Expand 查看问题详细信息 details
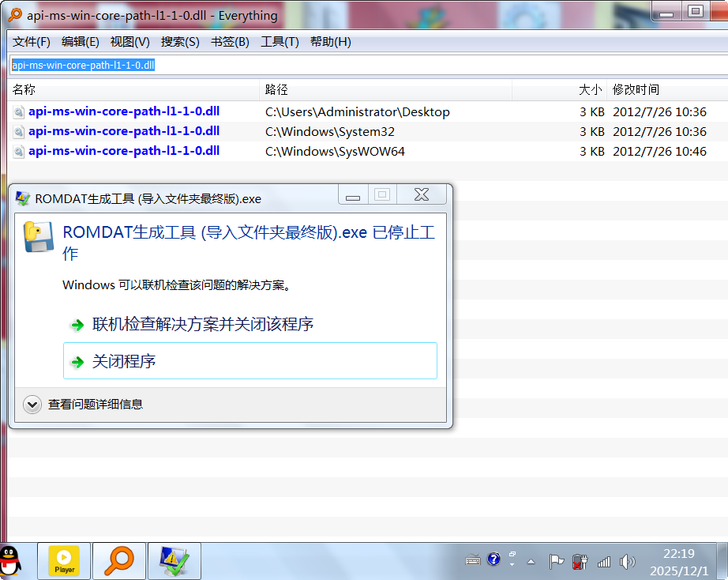This screenshot has width=728, height=580. (x=32, y=405)
